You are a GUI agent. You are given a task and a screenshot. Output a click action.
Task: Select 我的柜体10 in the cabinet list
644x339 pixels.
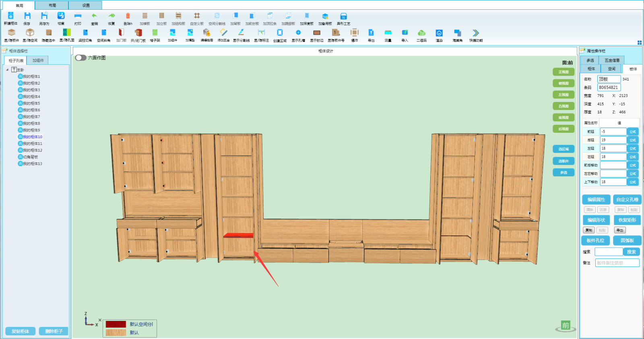tap(32, 137)
